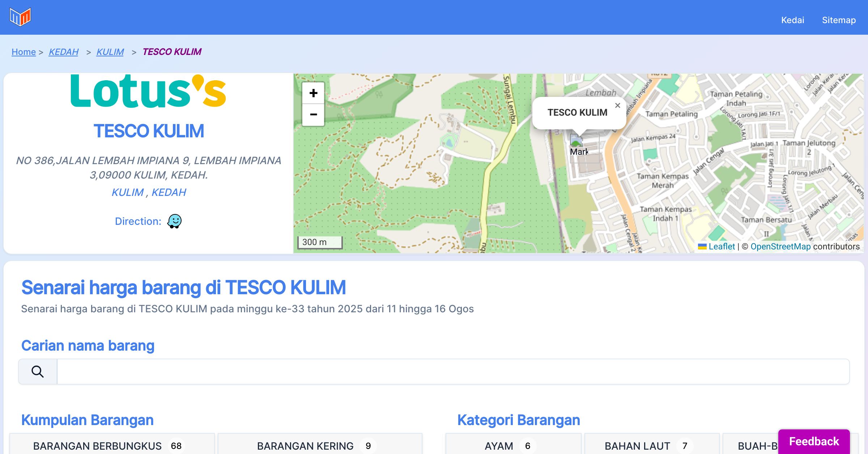Close the TESCO KULIM map popup
Screen dimensions: 868x454
pos(617,106)
